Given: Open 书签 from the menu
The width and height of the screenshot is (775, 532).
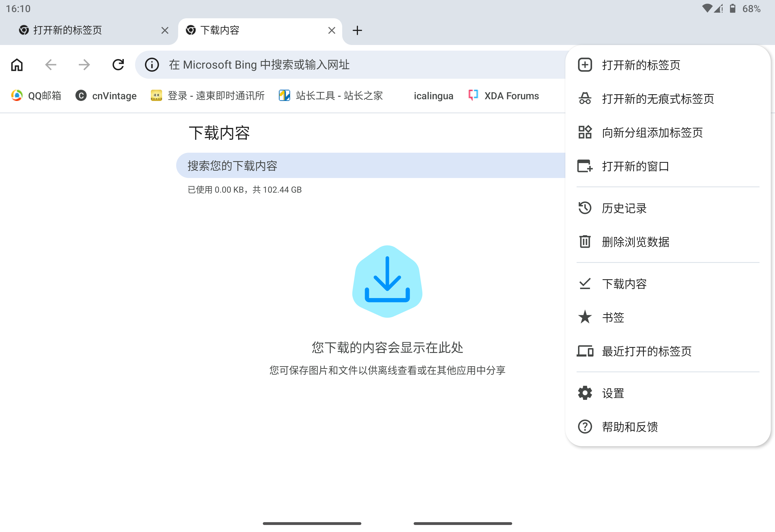Looking at the screenshot, I should (668, 317).
